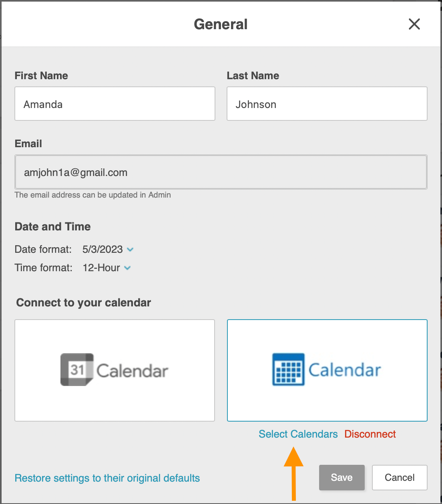442x504 pixels.
Task: Restore settings to their original defaults
Action: coord(107,478)
